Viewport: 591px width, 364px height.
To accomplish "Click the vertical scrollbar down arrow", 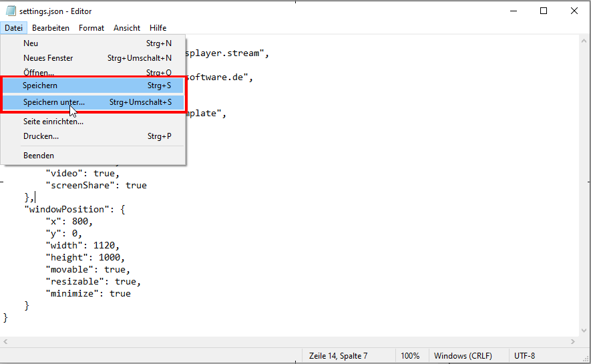I will [x=584, y=330].
